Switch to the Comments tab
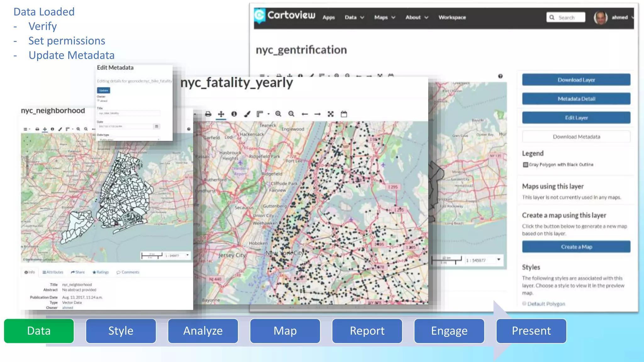This screenshot has height=362, width=644. pos(128,272)
